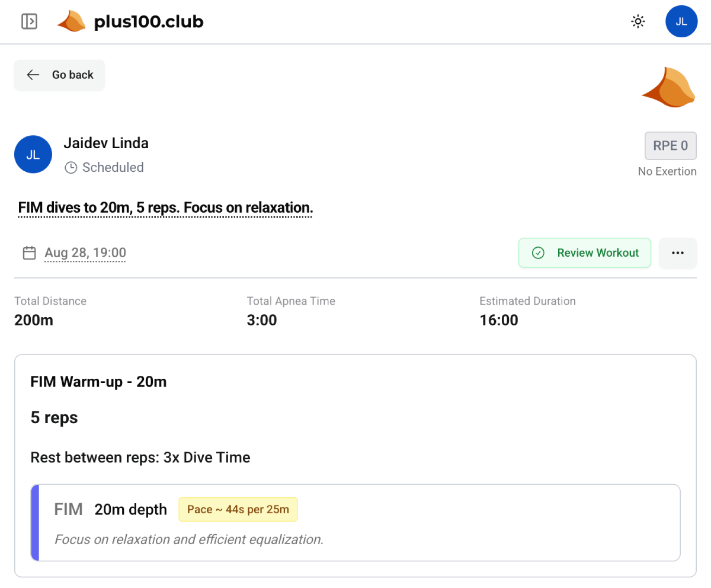Open the date picker via Aug 28, 19:00

click(85, 253)
